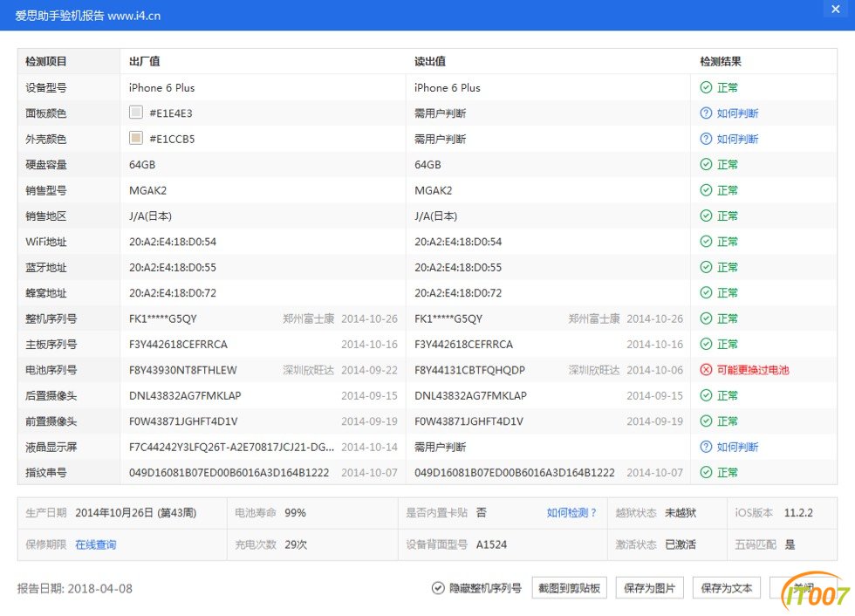Select factory sales region J/A(日本)
Screen dimensions: 855x616
click(x=150, y=216)
